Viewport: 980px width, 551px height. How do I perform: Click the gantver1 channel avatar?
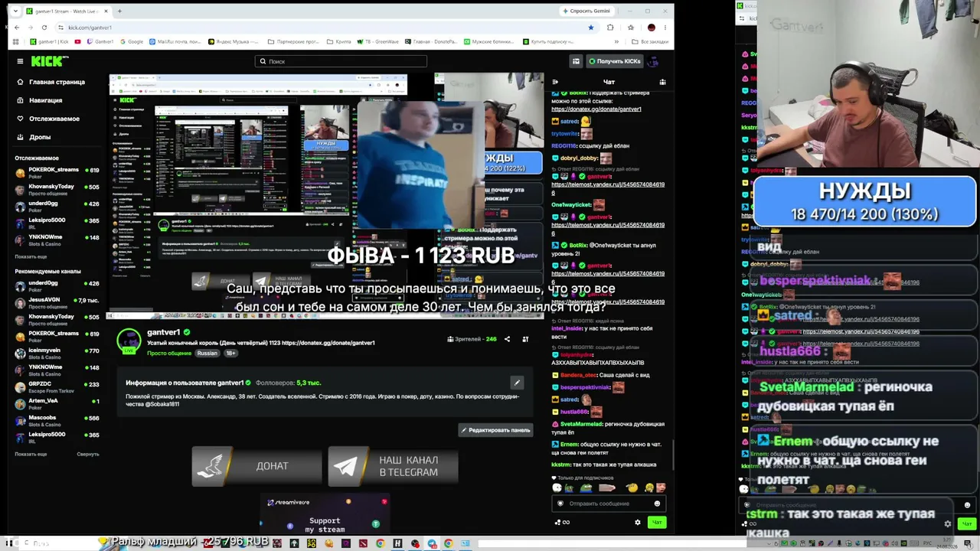tap(129, 340)
